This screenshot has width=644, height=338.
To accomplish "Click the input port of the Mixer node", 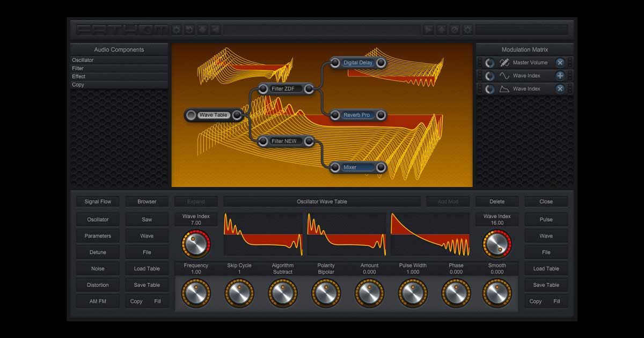I will tap(335, 167).
